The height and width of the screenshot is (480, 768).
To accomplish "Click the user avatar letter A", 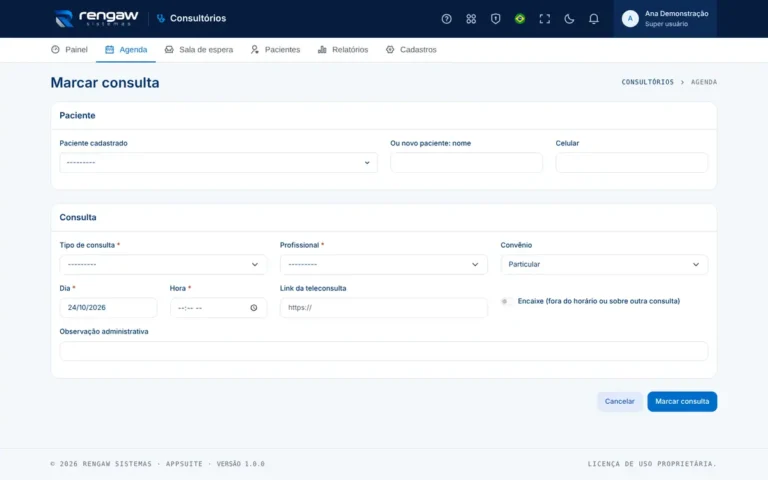I will point(630,19).
